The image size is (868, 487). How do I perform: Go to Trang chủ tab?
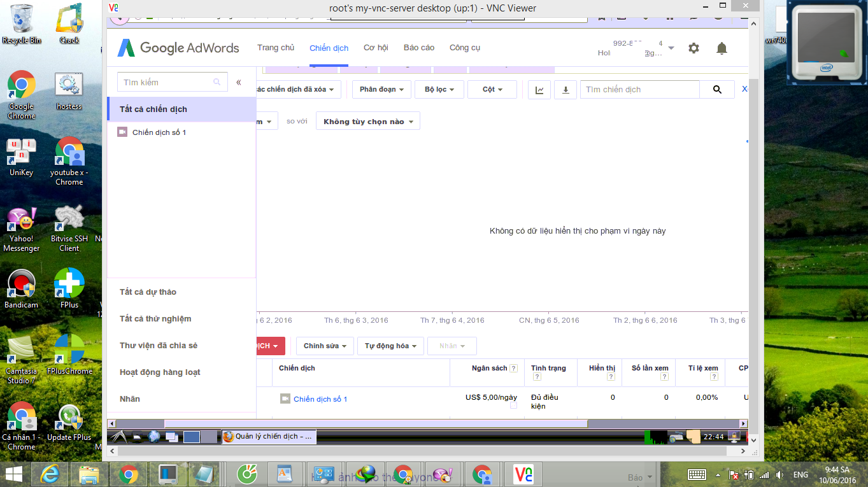coord(276,48)
